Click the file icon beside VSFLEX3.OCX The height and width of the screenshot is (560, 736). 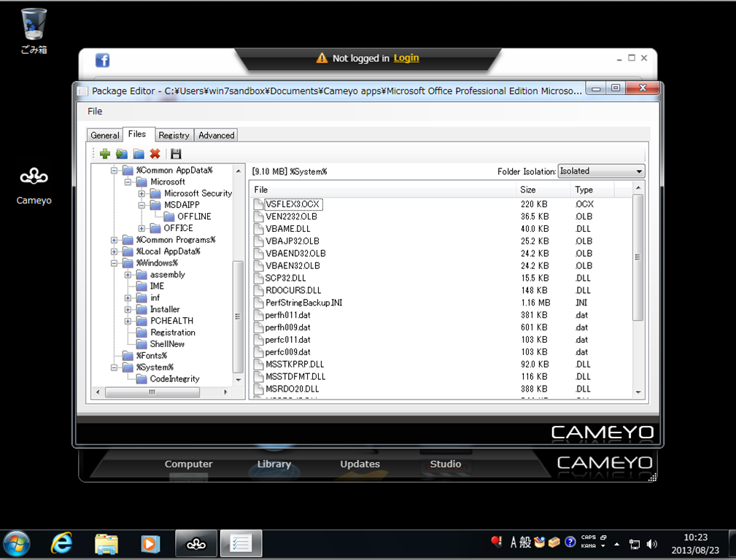point(258,204)
